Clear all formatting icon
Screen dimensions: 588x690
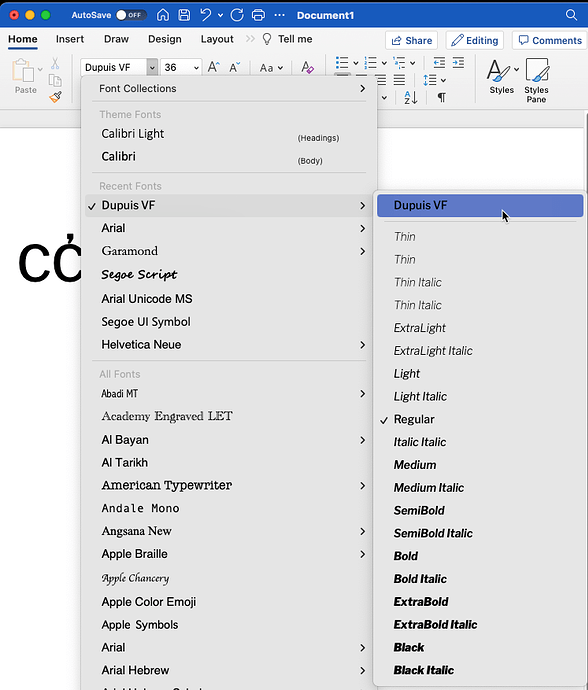pyautogui.click(x=307, y=67)
